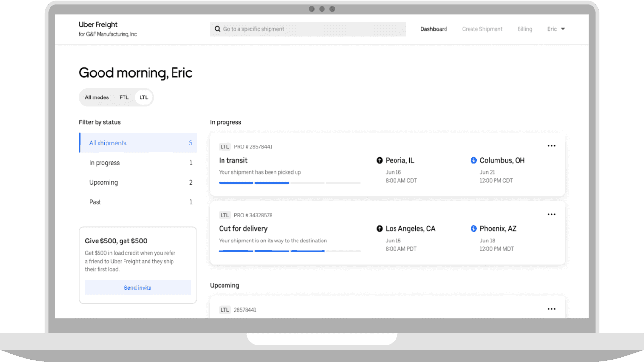The width and height of the screenshot is (644, 362).
Task: Click the In transit progress bar
Action: pyautogui.click(x=290, y=183)
